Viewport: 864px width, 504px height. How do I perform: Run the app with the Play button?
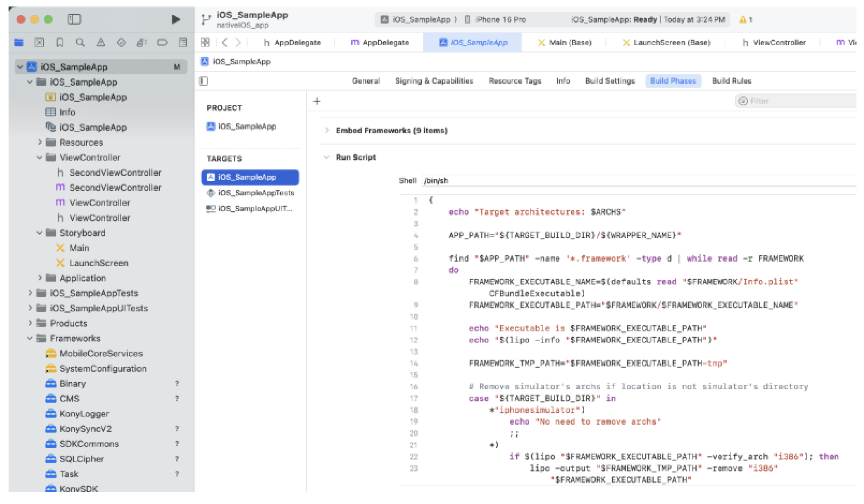click(175, 19)
